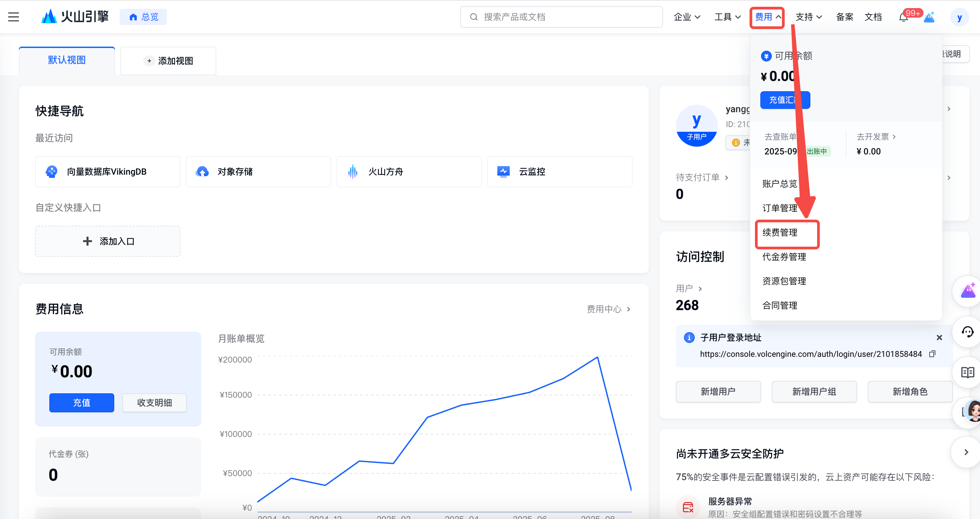Close the 子用户登录地址 notice
This screenshot has width=980, height=519.
939,338
